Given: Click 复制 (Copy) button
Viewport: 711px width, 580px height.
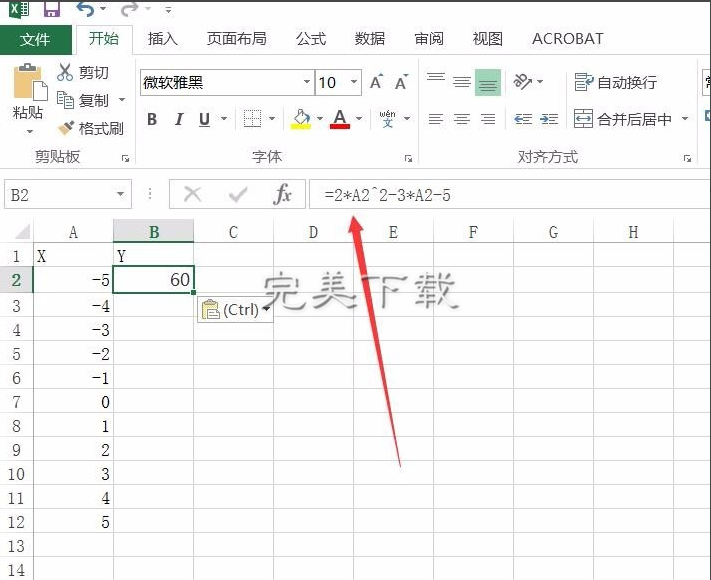Looking at the screenshot, I should coord(83,100).
